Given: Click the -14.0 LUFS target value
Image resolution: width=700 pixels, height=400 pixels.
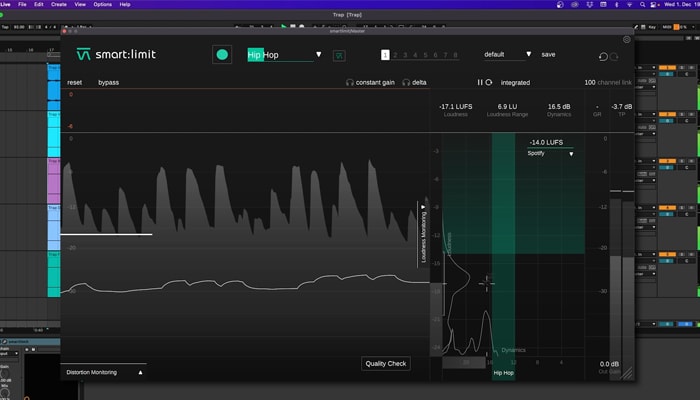Looking at the screenshot, I should point(546,142).
